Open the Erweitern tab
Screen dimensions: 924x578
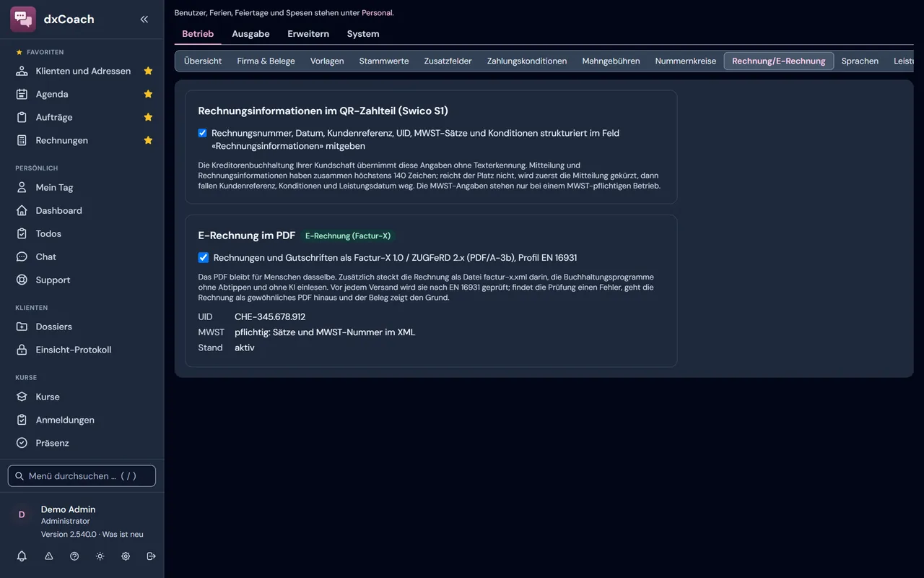click(308, 34)
